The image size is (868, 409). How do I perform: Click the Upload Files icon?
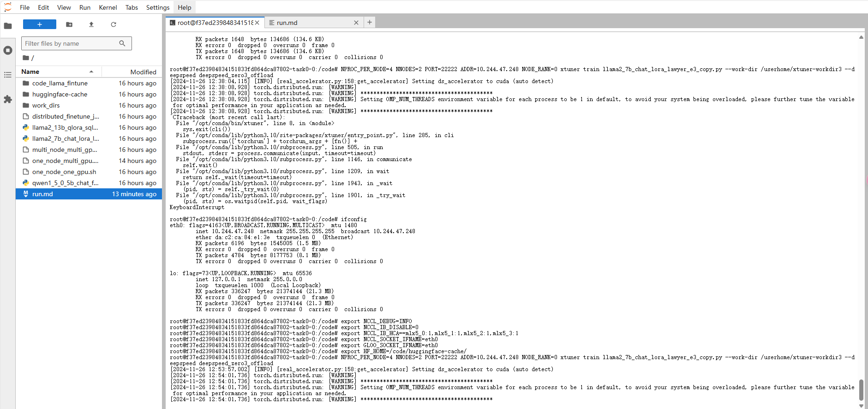coord(91,24)
